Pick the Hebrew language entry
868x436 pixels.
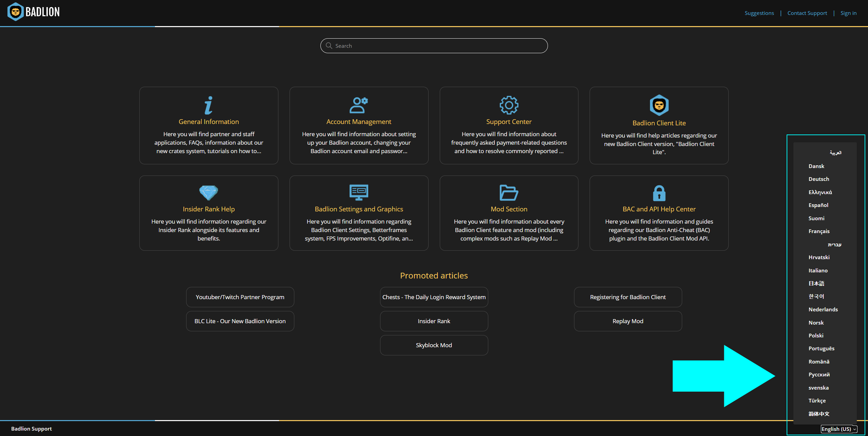pos(834,244)
